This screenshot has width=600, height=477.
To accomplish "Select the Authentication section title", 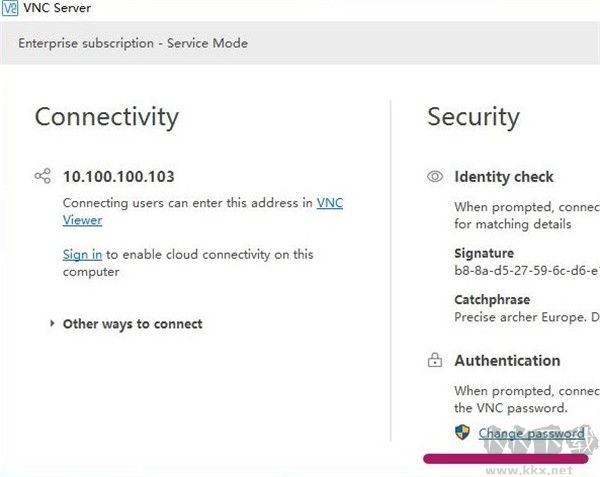I will click(x=507, y=361).
